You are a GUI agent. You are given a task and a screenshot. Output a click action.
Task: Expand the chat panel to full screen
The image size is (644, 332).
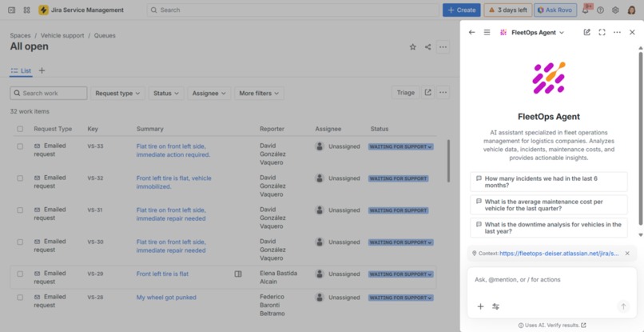[x=602, y=32]
